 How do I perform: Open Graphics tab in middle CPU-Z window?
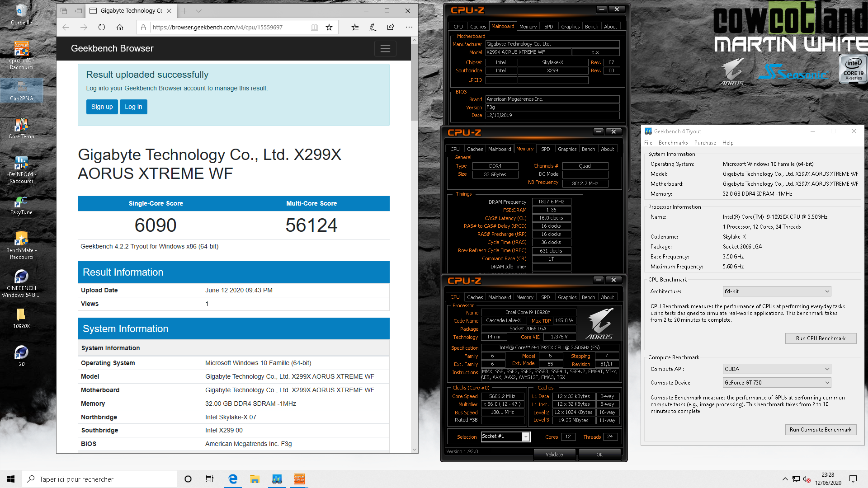(567, 149)
